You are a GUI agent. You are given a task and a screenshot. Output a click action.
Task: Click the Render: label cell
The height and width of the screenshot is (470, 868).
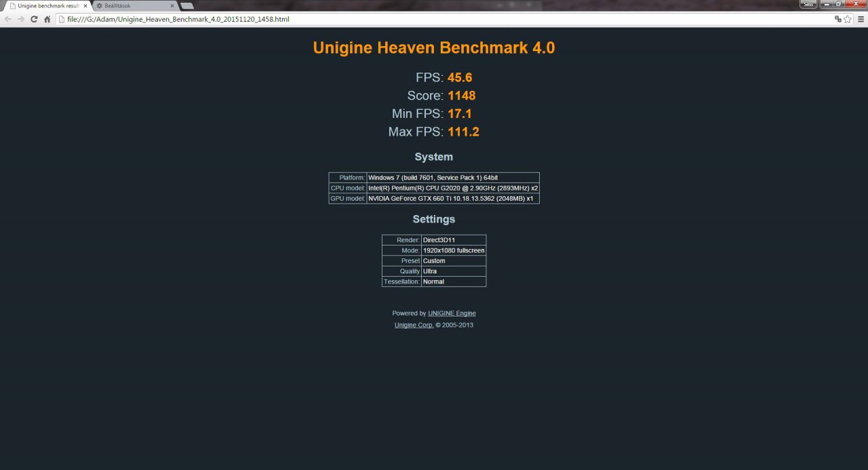coord(401,240)
